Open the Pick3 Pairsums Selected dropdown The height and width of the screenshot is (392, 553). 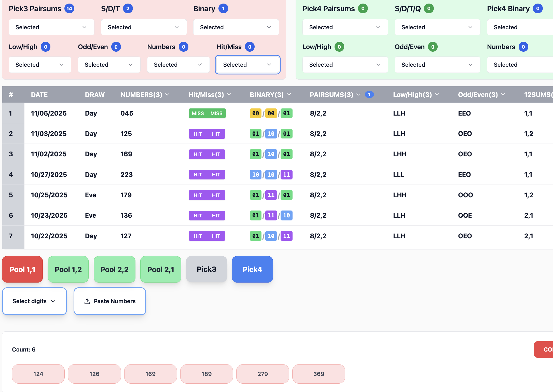pyautogui.click(x=51, y=27)
